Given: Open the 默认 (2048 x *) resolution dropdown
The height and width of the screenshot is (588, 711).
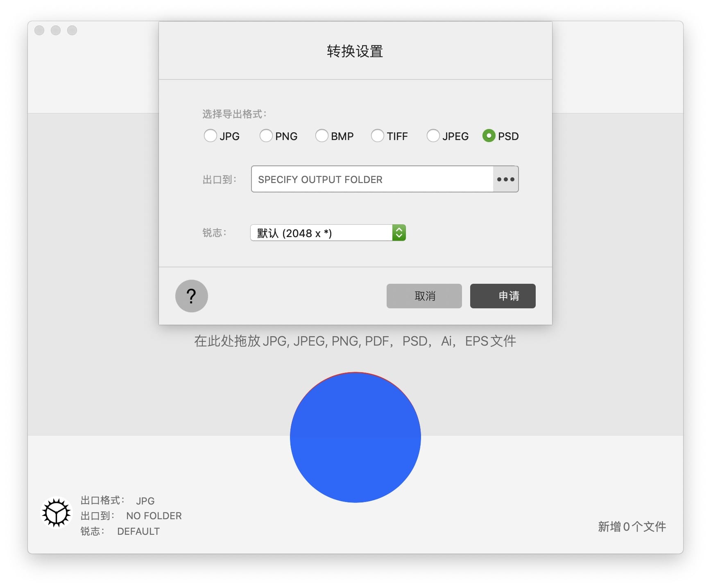Looking at the screenshot, I should (x=322, y=233).
